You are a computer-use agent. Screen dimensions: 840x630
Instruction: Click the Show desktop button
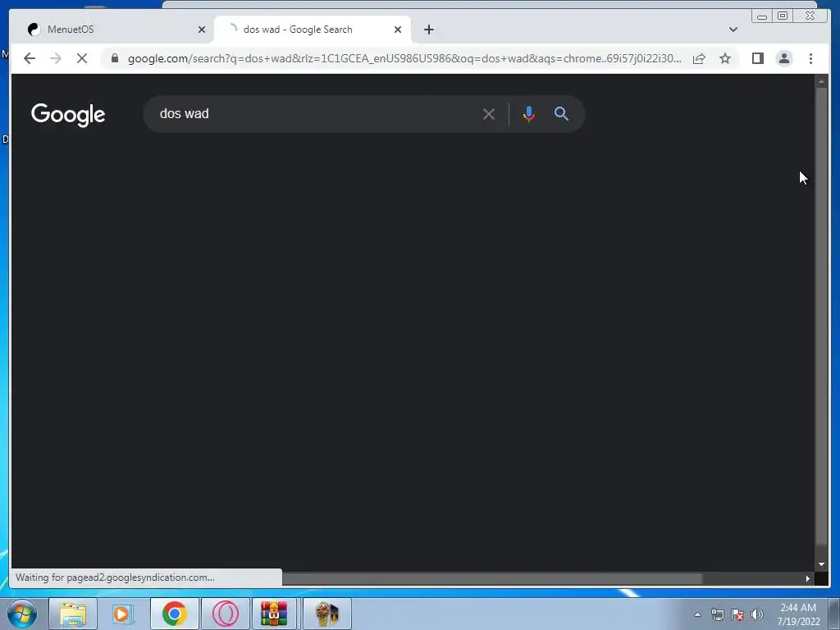click(x=834, y=614)
